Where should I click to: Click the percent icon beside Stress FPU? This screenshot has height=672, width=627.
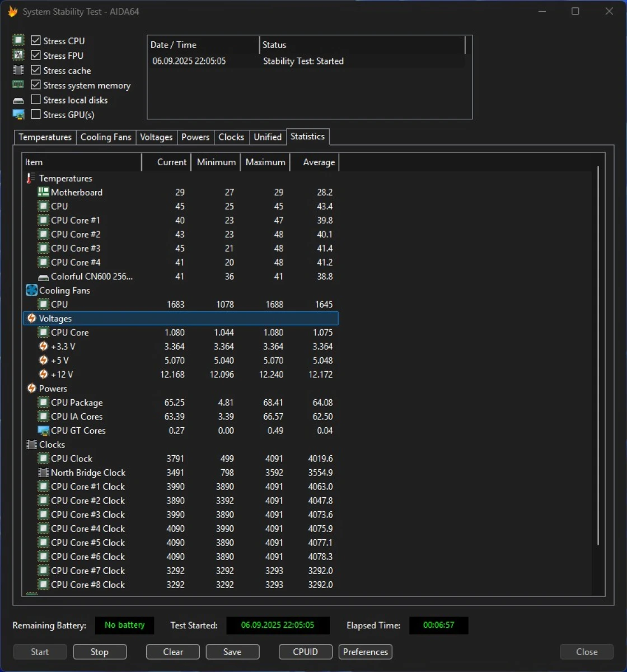18,55
